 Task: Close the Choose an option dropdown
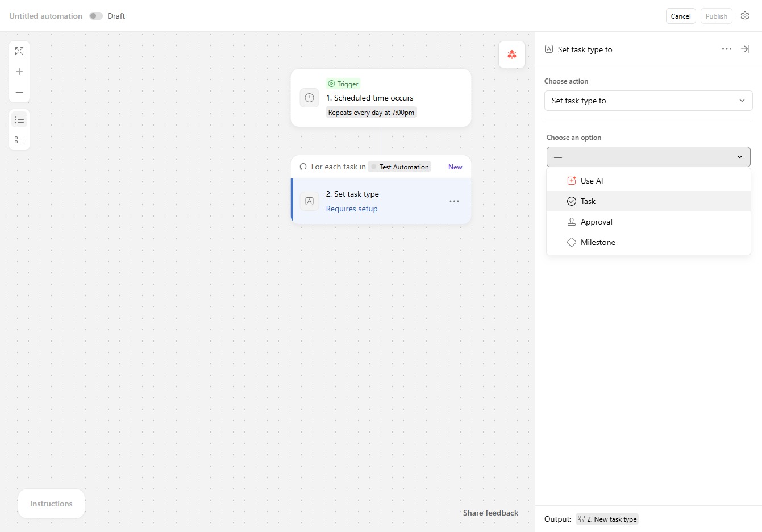(x=648, y=157)
